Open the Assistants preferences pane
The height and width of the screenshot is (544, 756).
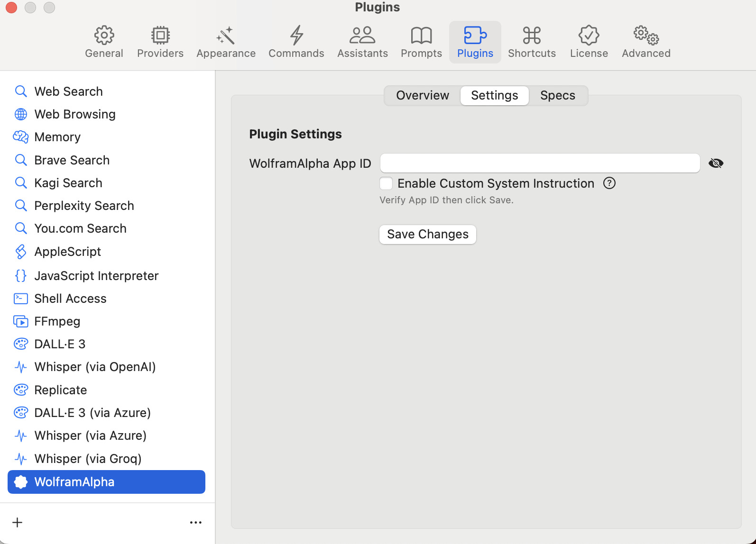point(362,42)
